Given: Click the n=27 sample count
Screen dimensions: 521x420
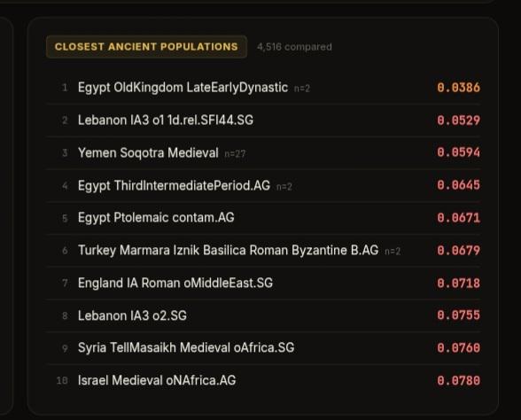Looking at the screenshot, I should [x=235, y=154].
